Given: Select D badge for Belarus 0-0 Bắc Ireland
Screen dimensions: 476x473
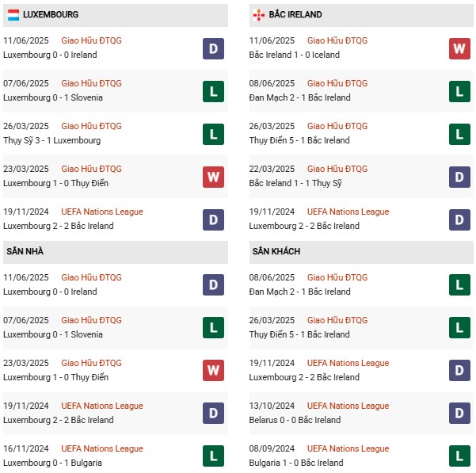Looking at the screenshot, I should tap(459, 414).
